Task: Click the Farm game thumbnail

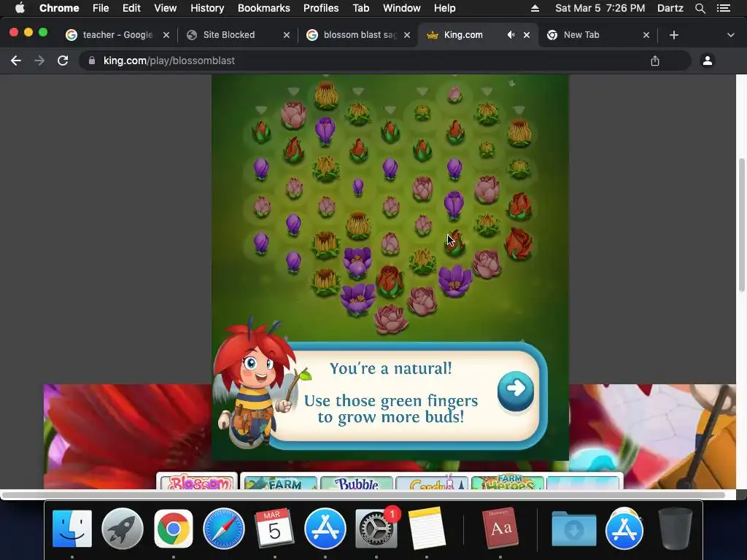Action: (279, 483)
